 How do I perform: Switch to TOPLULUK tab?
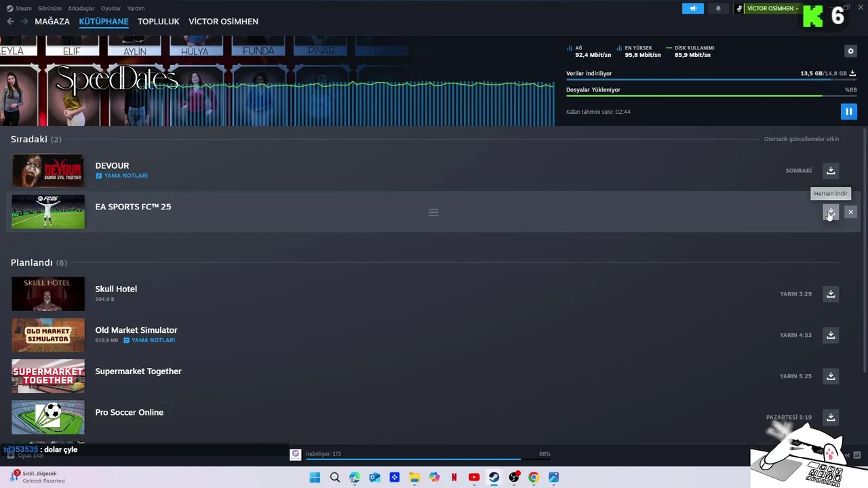point(159,22)
